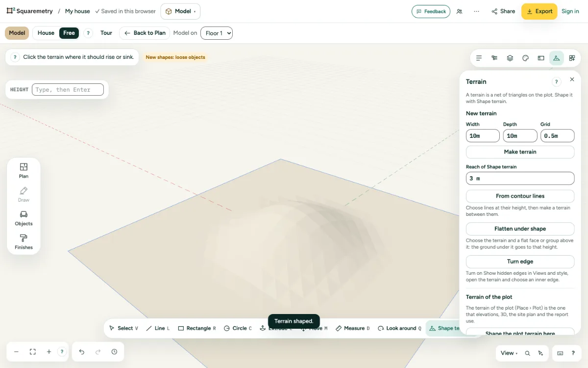Zoom out with the minus button
The height and width of the screenshot is (368, 588).
(x=16, y=352)
